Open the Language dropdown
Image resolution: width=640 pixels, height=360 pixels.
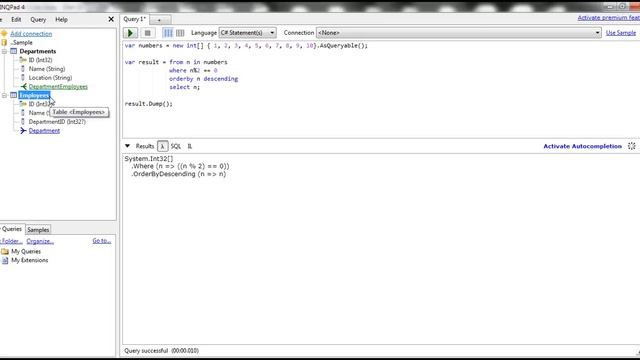pyautogui.click(x=247, y=33)
